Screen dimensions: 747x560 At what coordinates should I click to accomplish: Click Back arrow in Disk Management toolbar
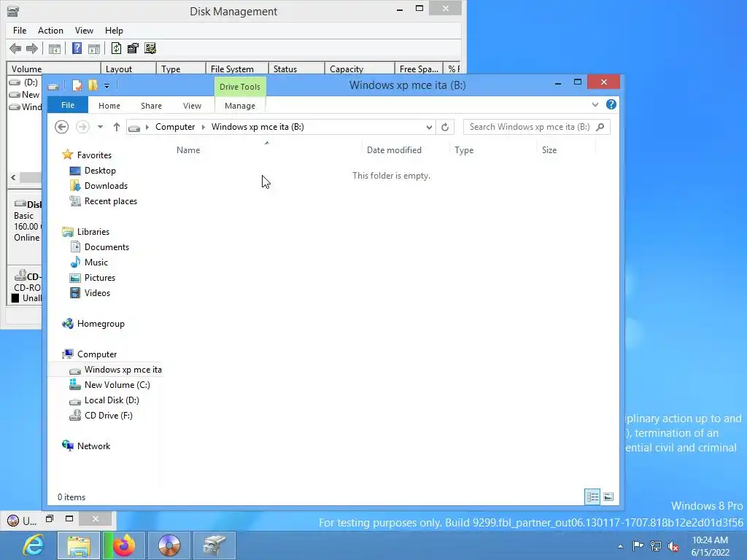coord(15,48)
